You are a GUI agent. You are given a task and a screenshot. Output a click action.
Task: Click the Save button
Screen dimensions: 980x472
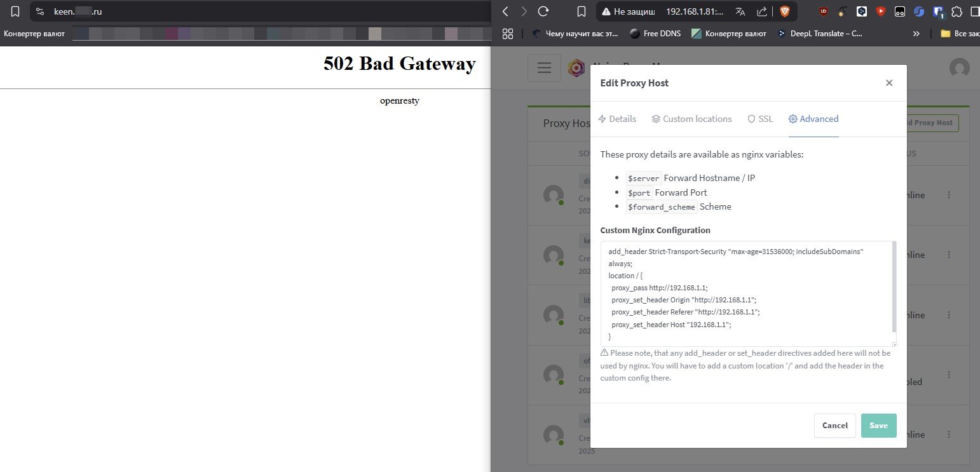click(879, 426)
